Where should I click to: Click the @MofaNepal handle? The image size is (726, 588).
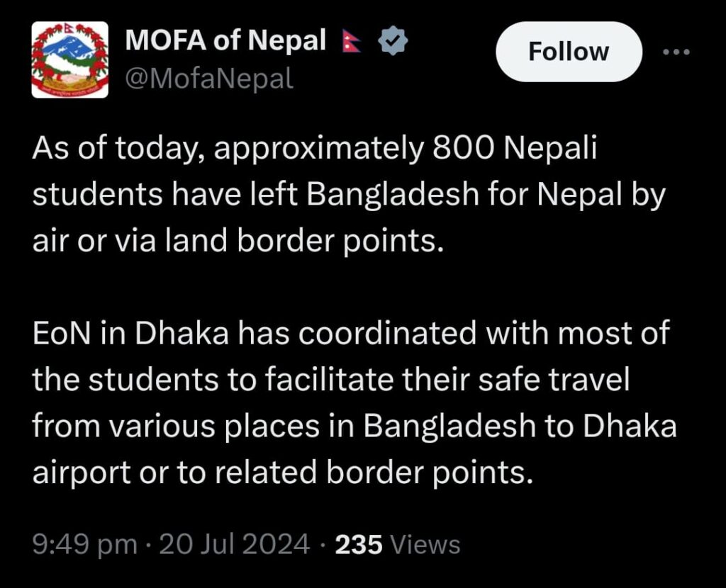[209, 78]
